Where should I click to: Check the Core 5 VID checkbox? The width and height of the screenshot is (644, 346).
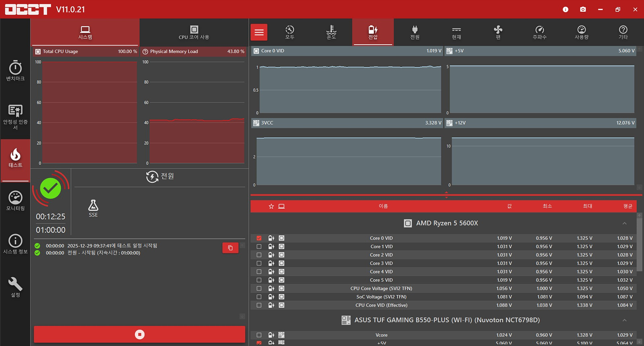pos(259,280)
